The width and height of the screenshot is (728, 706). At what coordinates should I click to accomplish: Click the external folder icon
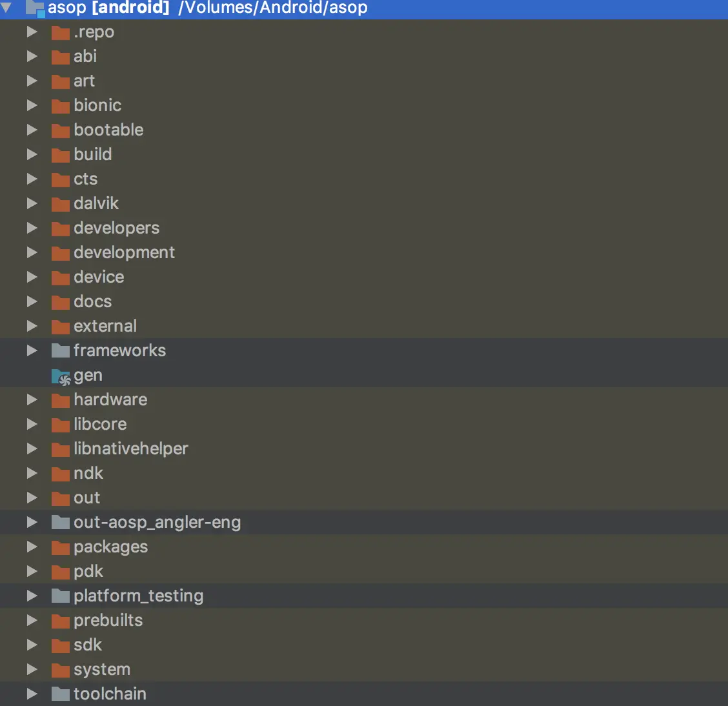(x=61, y=327)
